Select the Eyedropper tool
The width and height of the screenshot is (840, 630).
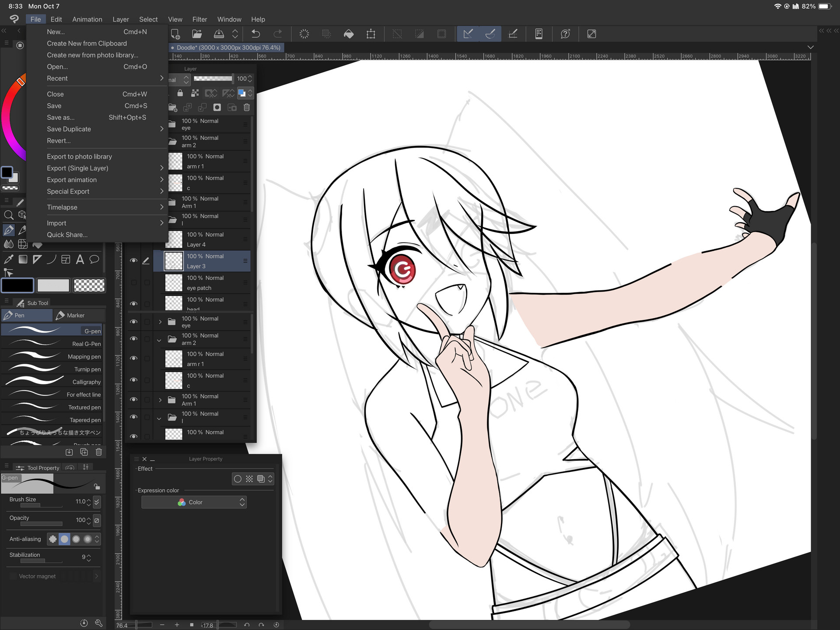pos(8,259)
